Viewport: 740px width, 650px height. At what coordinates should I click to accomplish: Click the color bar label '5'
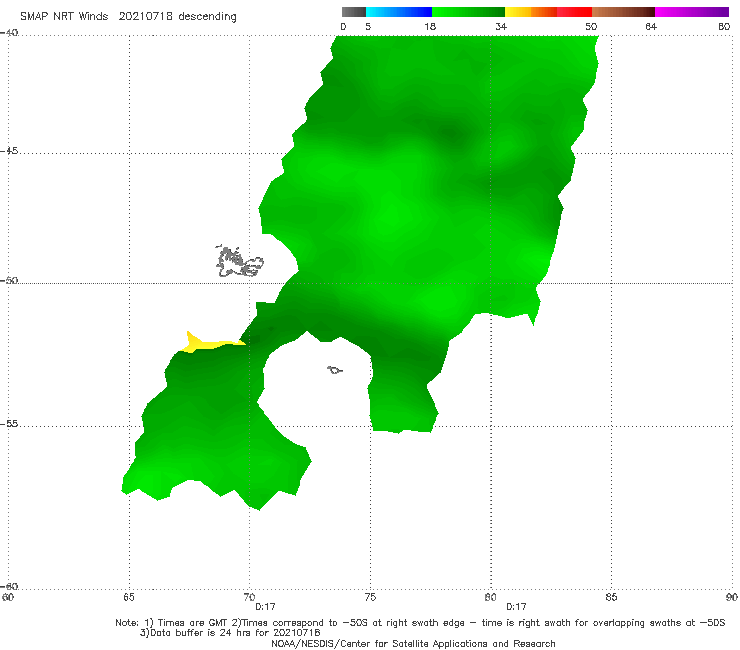[x=368, y=26]
